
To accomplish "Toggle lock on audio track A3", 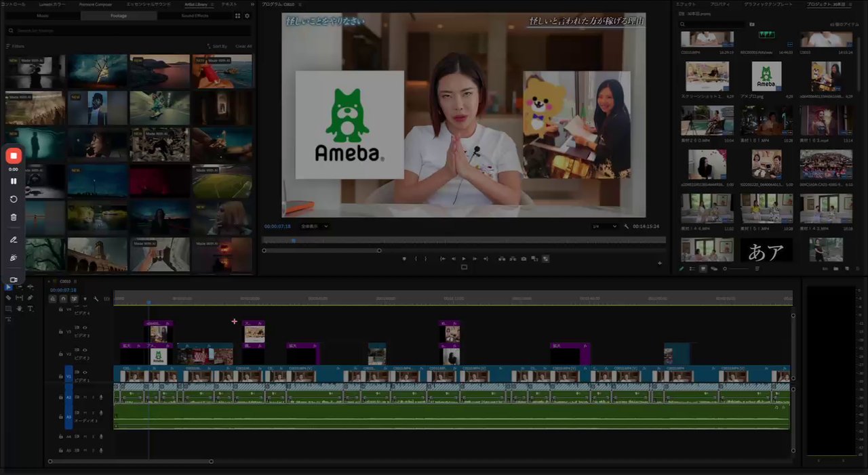I will [x=60, y=417].
